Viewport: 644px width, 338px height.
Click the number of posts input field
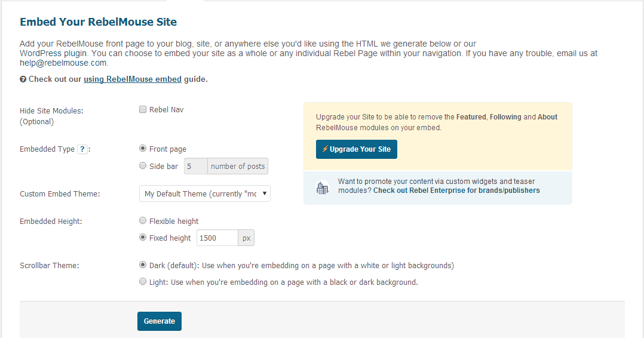tap(195, 166)
